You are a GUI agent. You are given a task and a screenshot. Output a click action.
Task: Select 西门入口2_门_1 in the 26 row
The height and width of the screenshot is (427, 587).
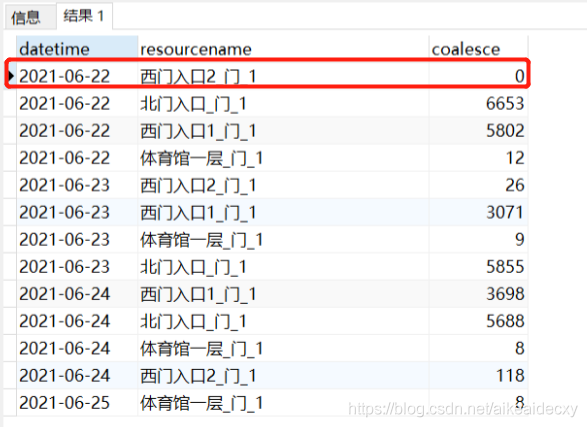tap(198, 186)
